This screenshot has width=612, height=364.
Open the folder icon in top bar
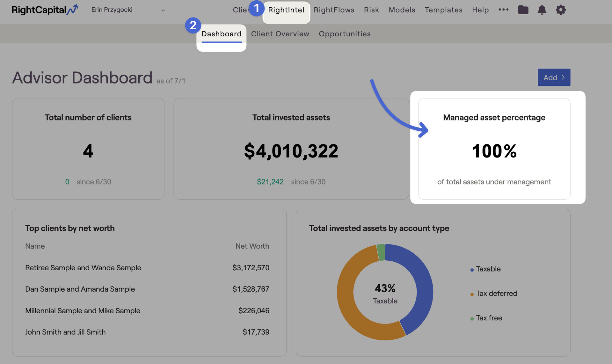click(523, 10)
